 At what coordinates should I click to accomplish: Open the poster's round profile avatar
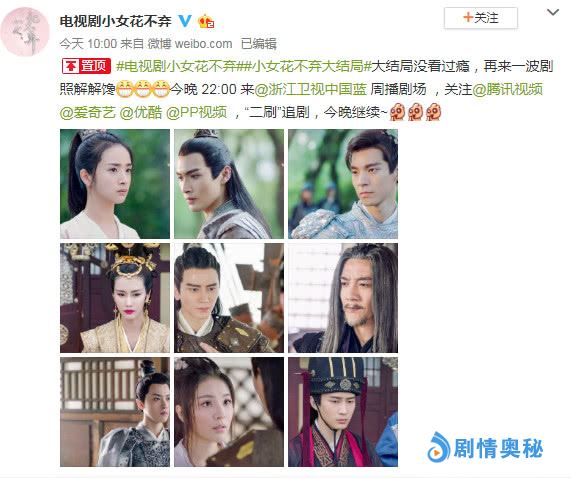point(25,32)
